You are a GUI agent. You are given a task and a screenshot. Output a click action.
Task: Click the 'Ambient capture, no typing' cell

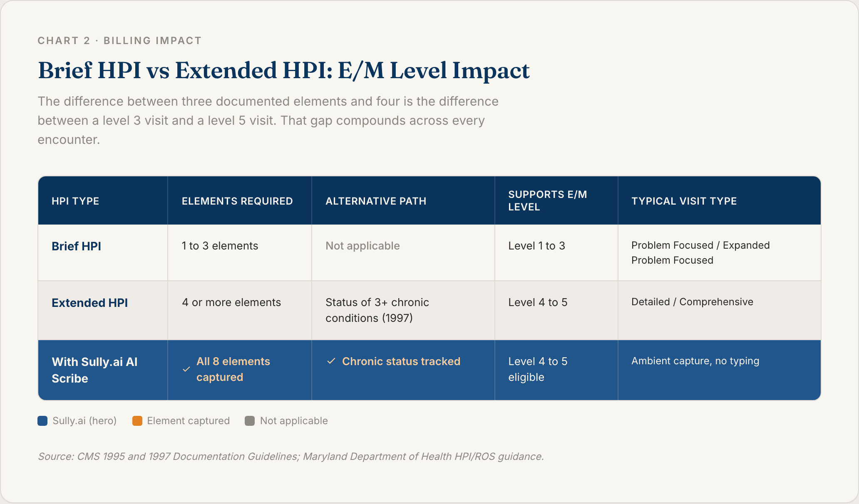(695, 361)
